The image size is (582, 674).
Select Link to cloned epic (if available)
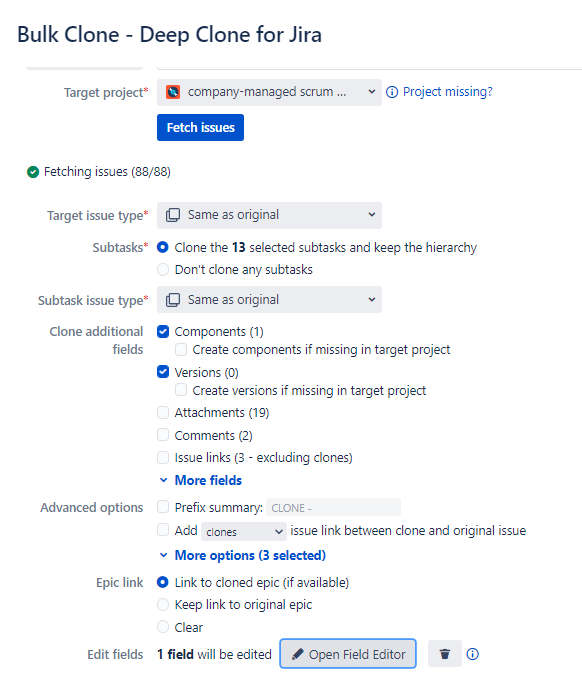[x=163, y=582]
